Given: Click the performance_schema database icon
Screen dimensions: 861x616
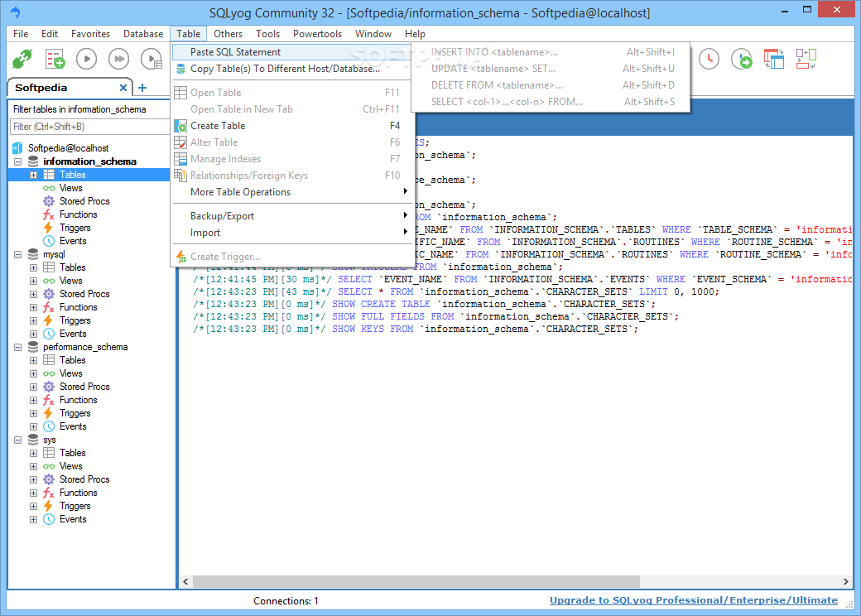Looking at the screenshot, I should click(33, 347).
